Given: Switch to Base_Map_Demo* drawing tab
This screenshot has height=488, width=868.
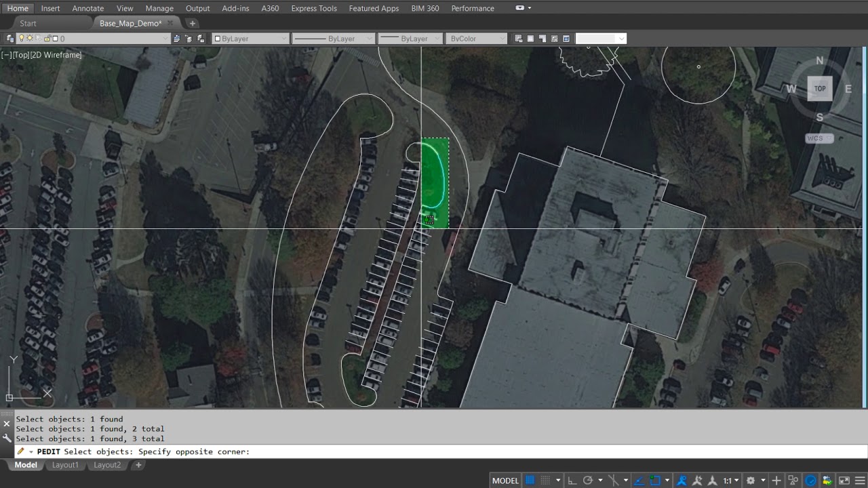Looking at the screenshot, I should click(131, 23).
